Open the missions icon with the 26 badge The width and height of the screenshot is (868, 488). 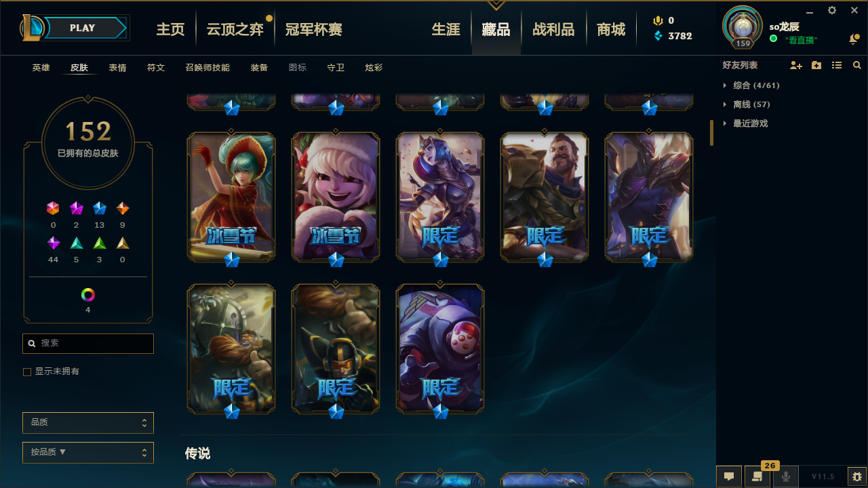(757, 476)
